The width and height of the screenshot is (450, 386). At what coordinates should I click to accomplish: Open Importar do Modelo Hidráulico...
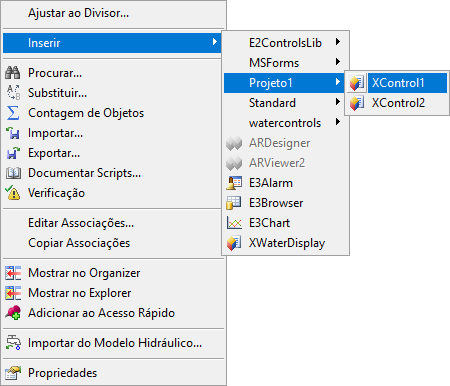tap(113, 343)
